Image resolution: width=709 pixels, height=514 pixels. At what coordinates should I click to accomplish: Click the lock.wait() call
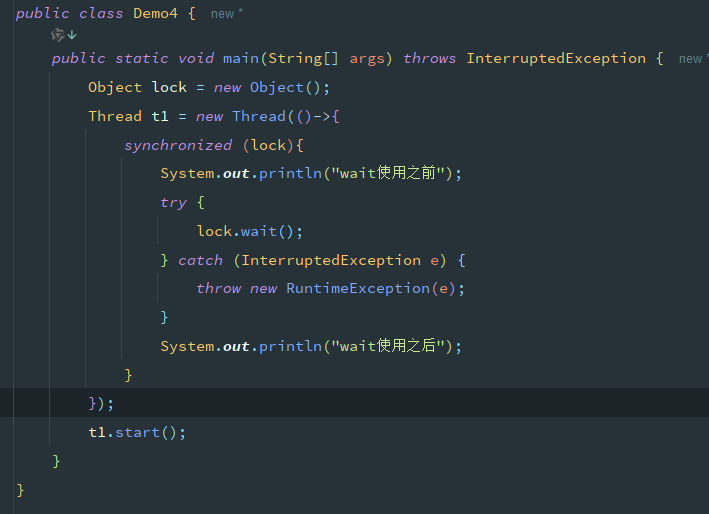250,231
